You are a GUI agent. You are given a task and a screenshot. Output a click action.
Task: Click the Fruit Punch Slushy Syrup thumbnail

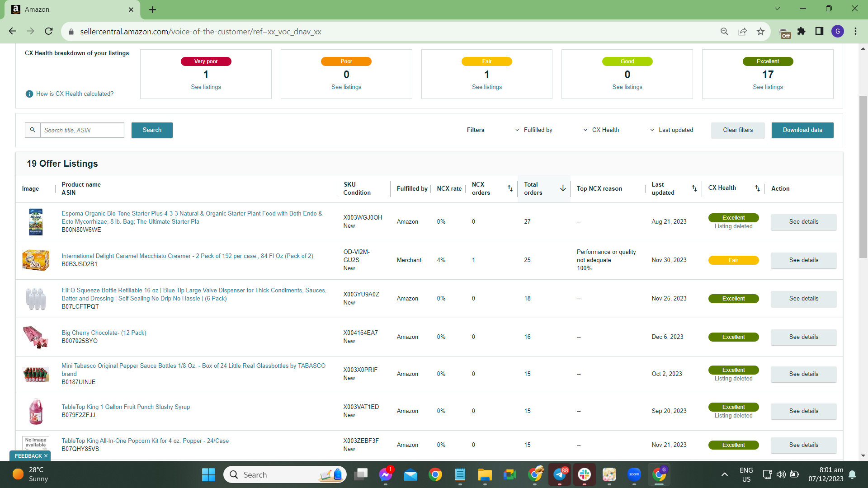tap(36, 411)
